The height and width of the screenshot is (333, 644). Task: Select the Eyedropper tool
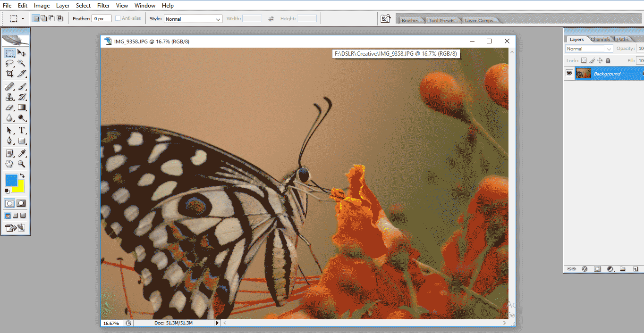pyautogui.click(x=22, y=153)
